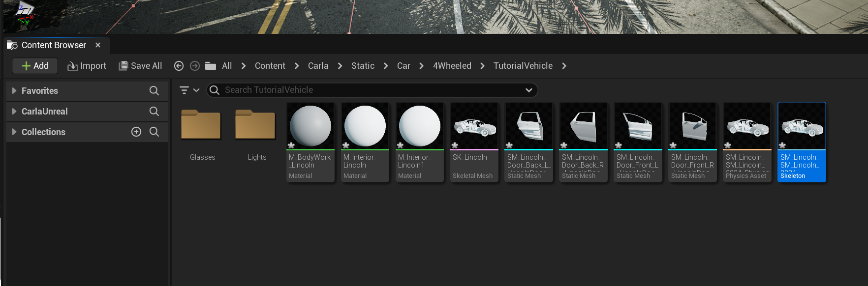Expand the CarlaUnreal tree
Viewport: 868px width, 286px height.
pos(14,112)
